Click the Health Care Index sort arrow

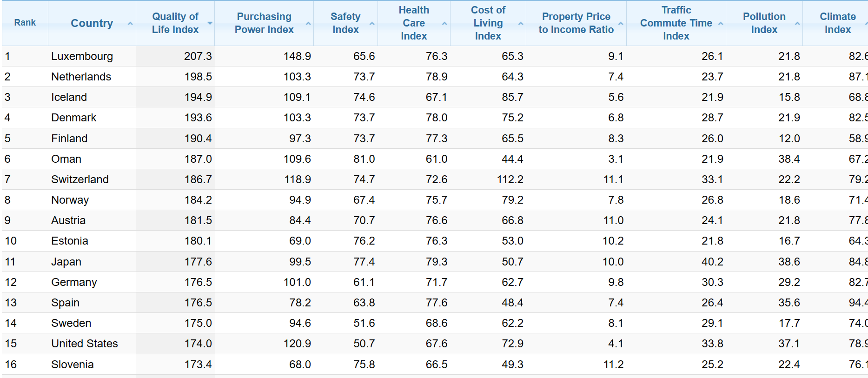[444, 23]
